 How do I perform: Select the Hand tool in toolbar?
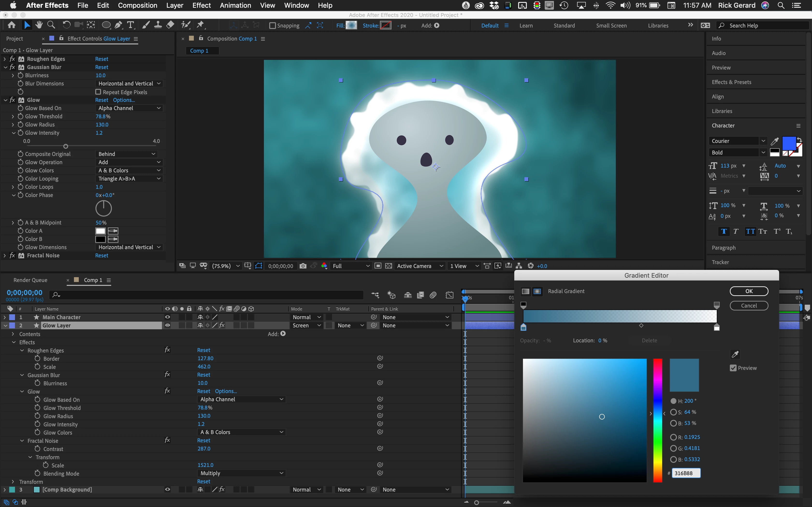[x=39, y=25]
